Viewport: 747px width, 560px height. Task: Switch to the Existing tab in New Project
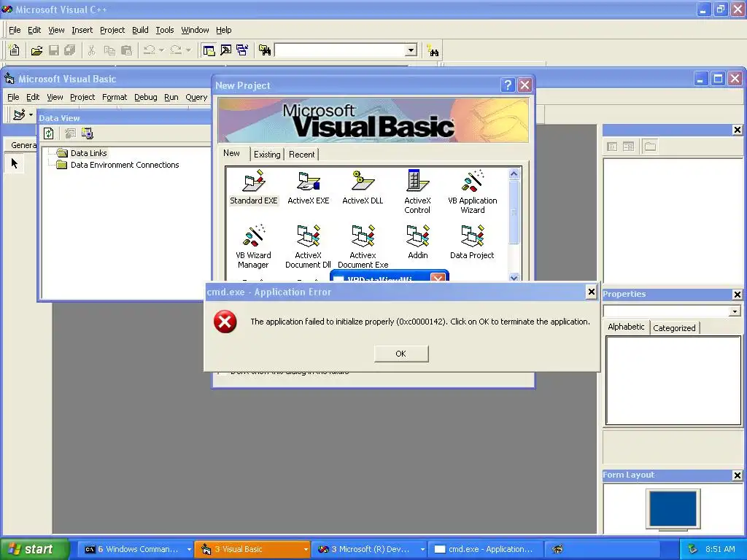267,155
